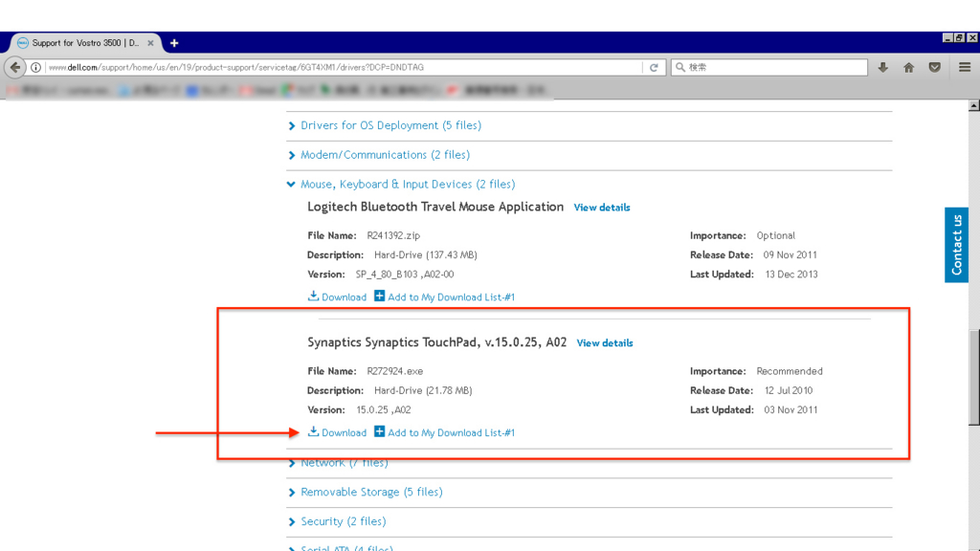Go back using browser back arrow
980x551 pixels.
point(15,68)
